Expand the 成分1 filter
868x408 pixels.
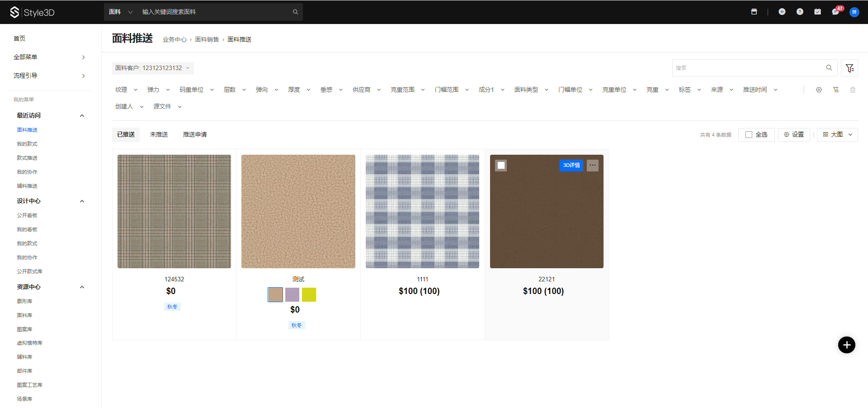491,90
